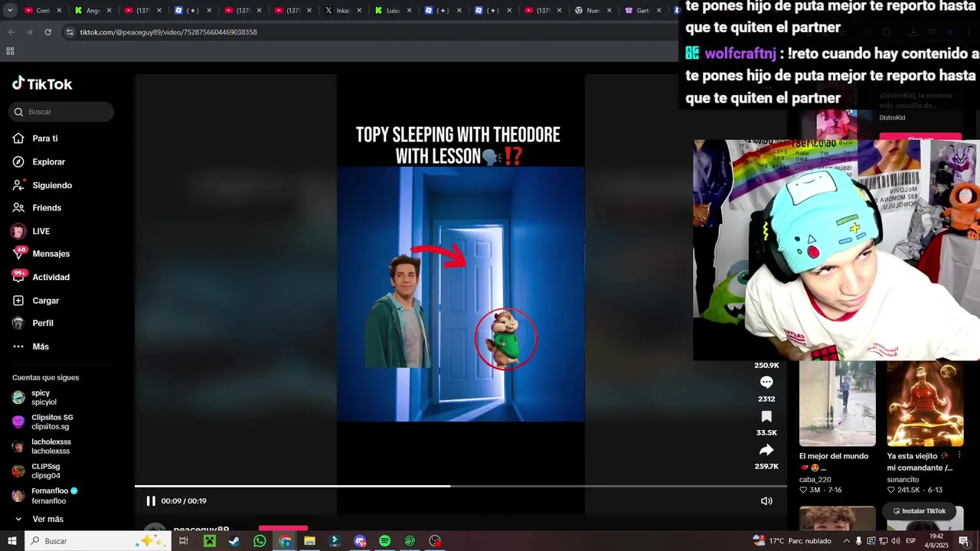Click the tiktok.com address bar URL

coord(168,32)
